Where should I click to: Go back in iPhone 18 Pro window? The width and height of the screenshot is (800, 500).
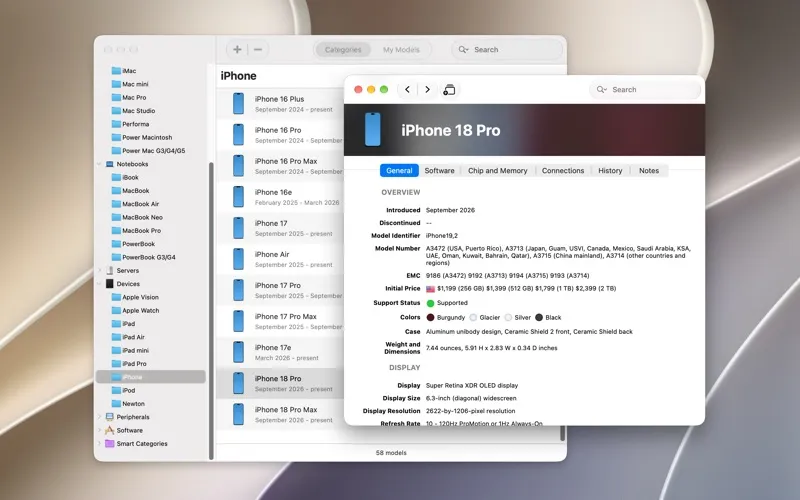[407, 89]
